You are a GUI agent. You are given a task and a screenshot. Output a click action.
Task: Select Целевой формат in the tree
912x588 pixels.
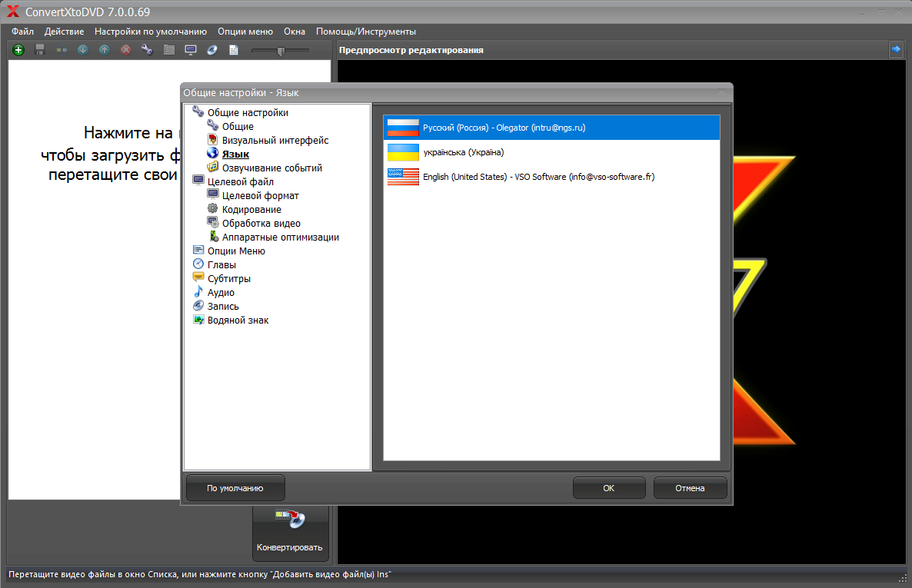click(261, 195)
